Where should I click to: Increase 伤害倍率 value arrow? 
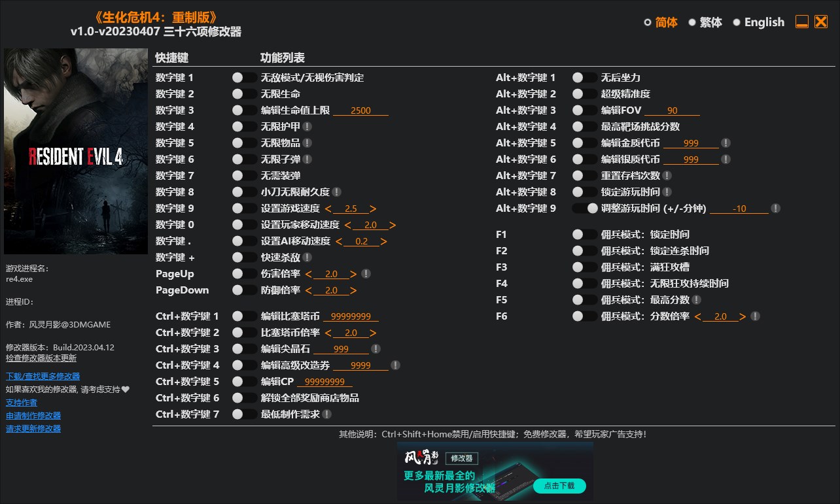click(353, 274)
